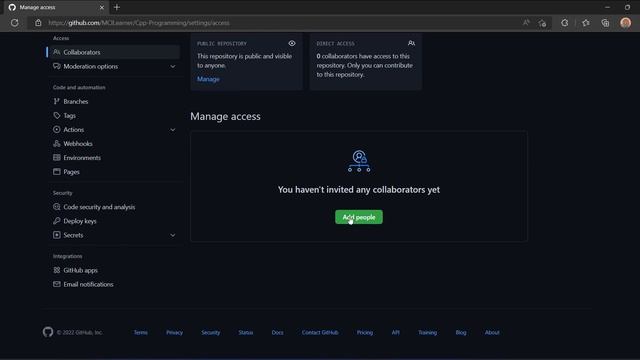Open Pages settings

[71, 172]
